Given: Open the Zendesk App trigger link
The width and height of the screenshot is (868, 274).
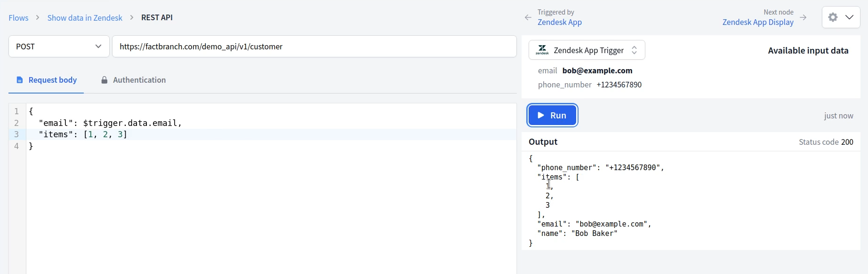Looking at the screenshot, I should (x=560, y=22).
